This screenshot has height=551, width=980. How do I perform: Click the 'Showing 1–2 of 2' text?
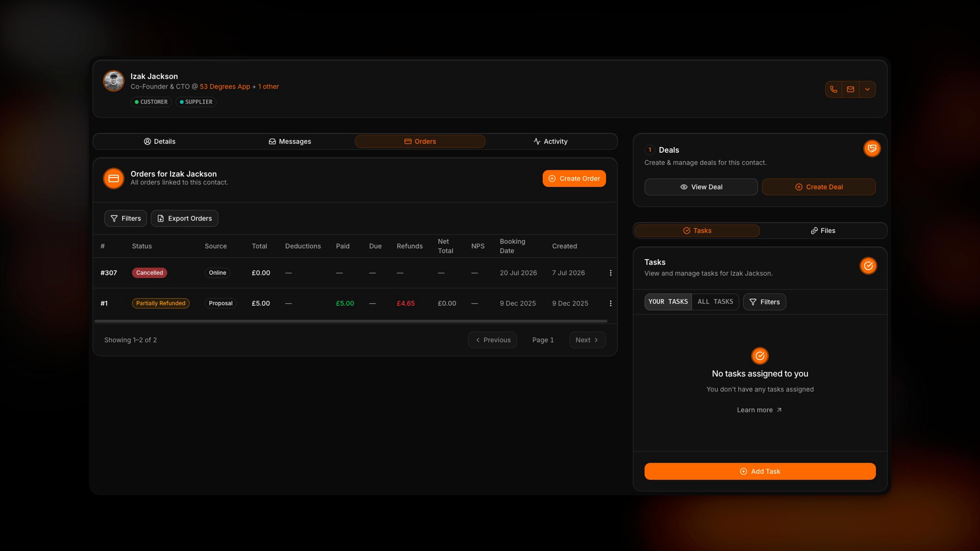[x=130, y=340]
